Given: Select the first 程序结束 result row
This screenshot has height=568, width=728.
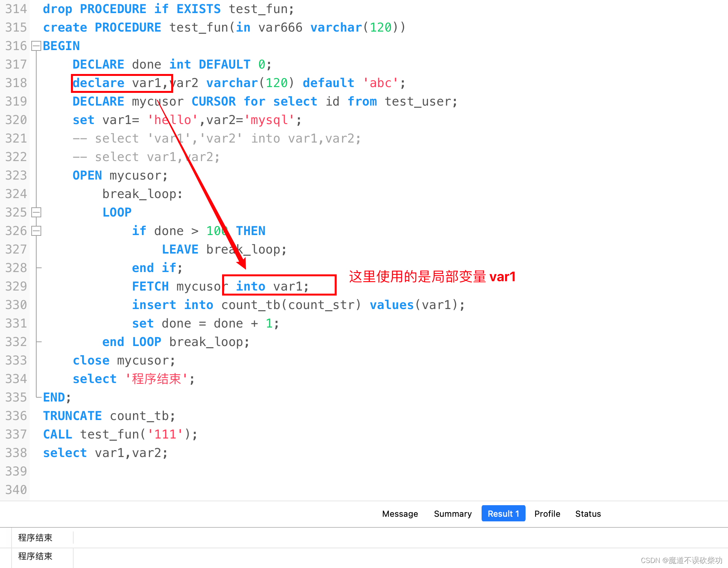Looking at the screenshot, I should click(x=35, y=537).
